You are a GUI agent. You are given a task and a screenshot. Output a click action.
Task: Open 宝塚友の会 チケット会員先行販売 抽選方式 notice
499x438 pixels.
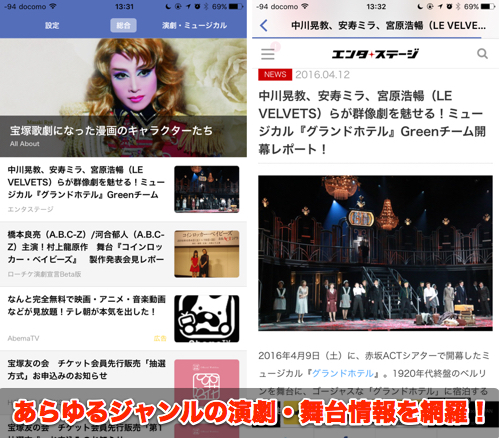86,369
